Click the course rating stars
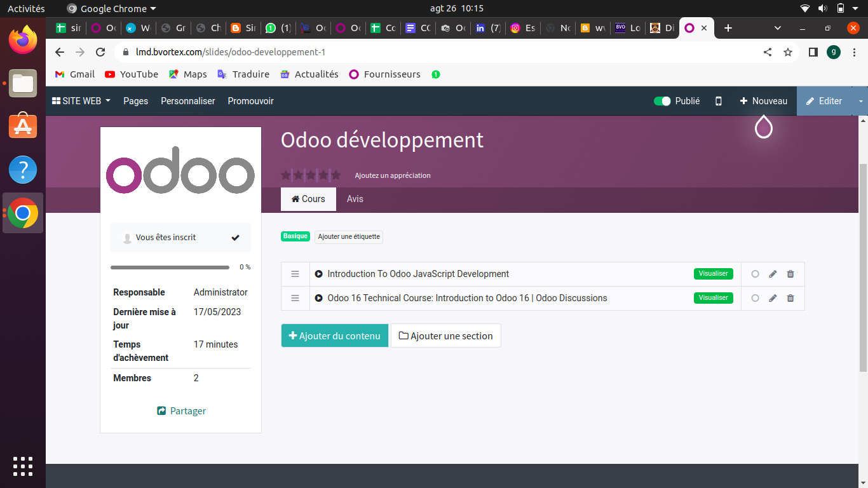868x488 pixels. click(x=311, y=175)
